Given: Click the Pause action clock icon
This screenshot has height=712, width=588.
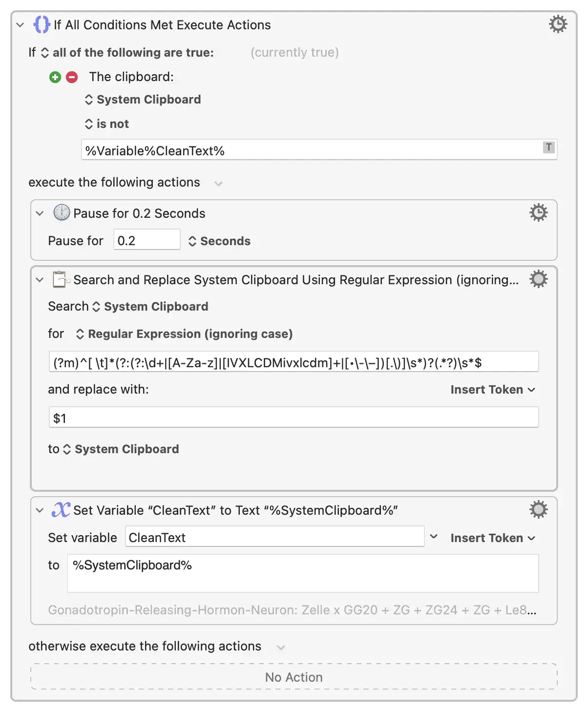Looking at the screenshot, I should [62, 213].
